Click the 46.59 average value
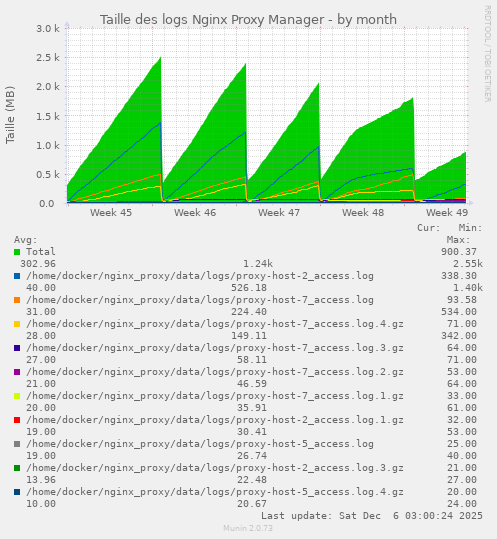497x539 pixels. pos(252,384)
